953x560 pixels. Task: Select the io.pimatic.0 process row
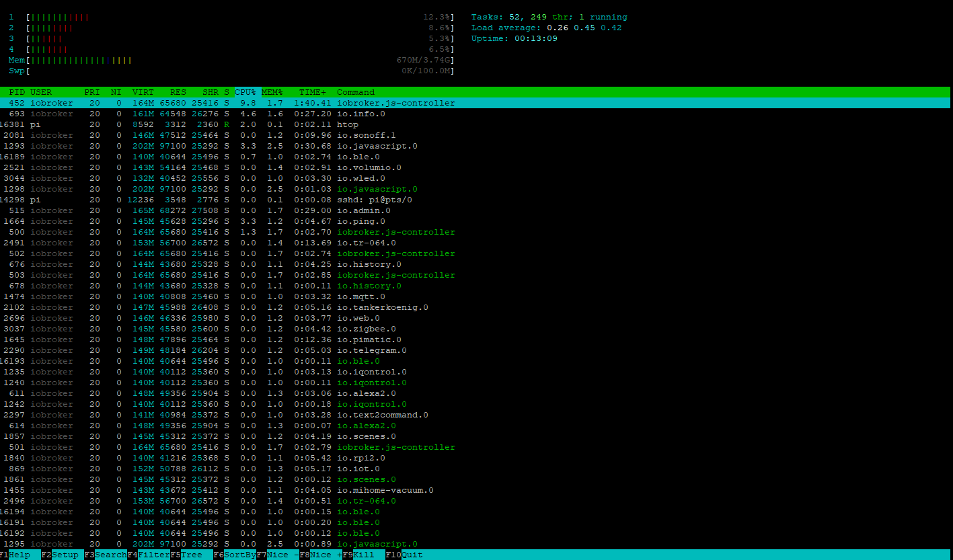pos(475,339)
